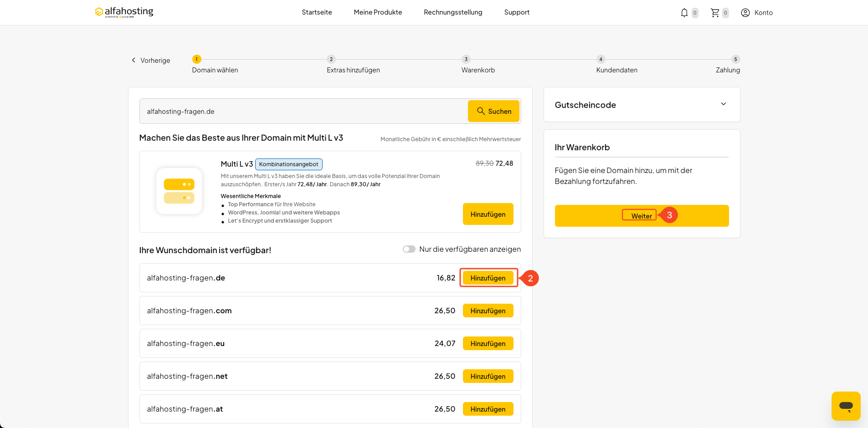
Task: Click the Kombinationsangebot badge
Action: [289, 164]
